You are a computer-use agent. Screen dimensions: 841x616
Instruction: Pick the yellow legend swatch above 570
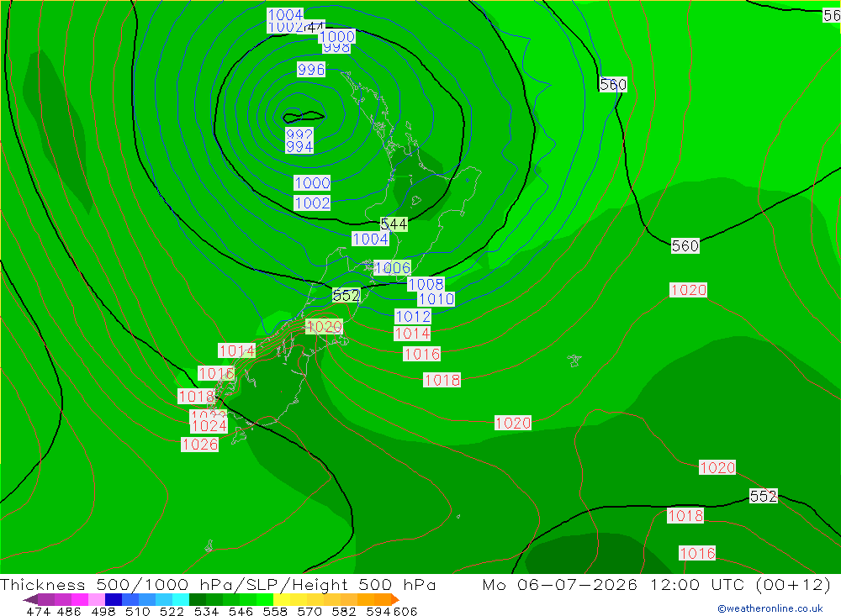(x=299, y=599)
